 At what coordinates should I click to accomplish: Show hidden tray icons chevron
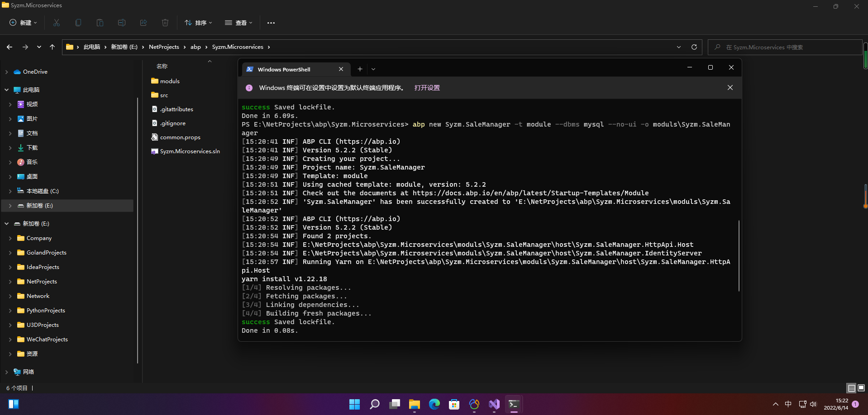pos(776,404)
